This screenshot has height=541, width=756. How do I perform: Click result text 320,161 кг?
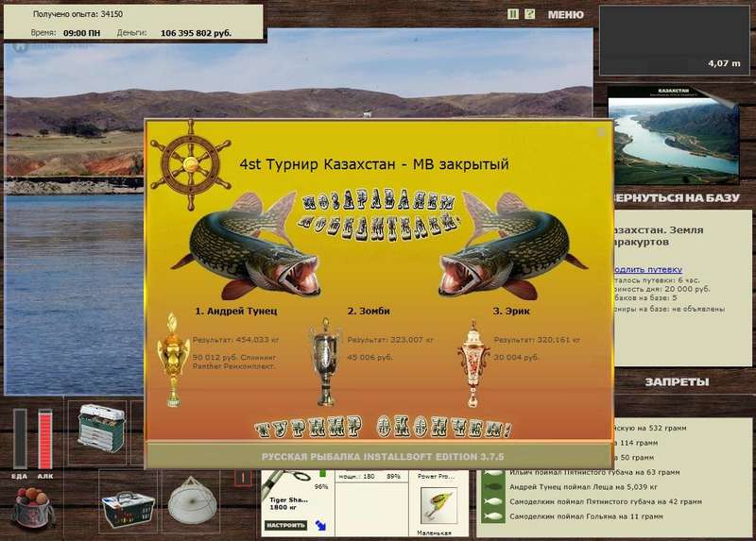[537, 340]
